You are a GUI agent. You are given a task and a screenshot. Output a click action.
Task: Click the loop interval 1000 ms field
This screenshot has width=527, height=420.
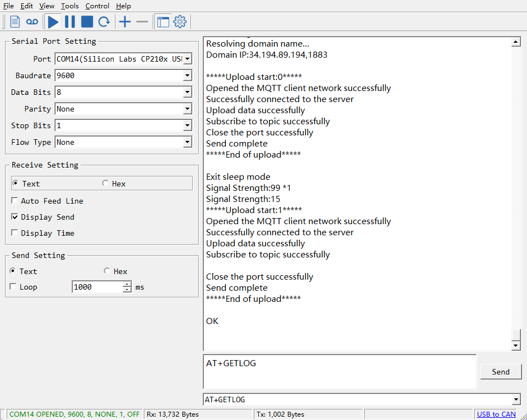97,287
